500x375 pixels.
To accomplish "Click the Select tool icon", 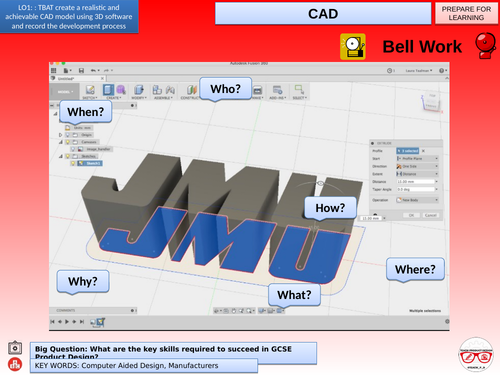I will pyautogui.click(x=299, y=89).
